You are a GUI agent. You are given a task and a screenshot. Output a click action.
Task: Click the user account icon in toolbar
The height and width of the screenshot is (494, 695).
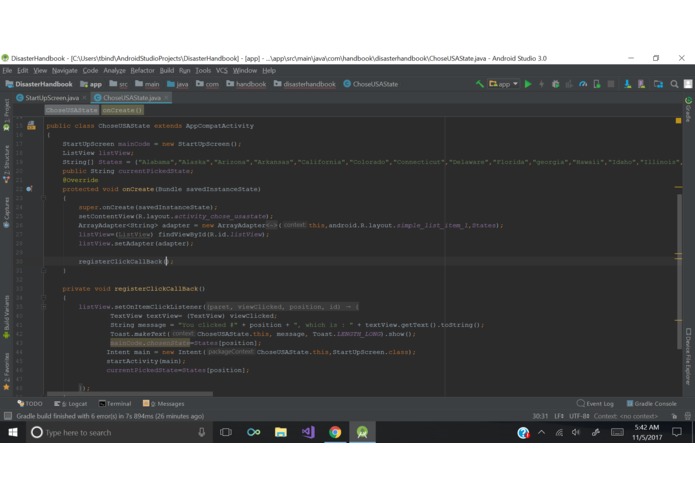(688, 84)
